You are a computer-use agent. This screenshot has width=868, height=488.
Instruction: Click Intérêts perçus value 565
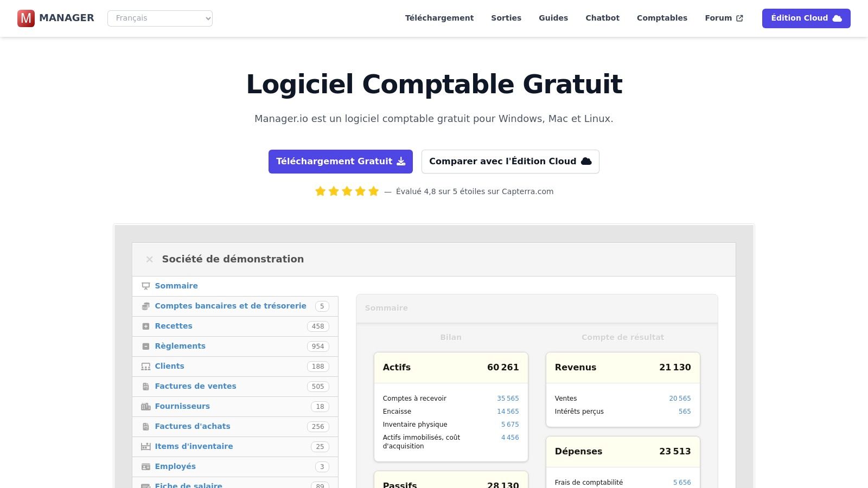(685, 412)
